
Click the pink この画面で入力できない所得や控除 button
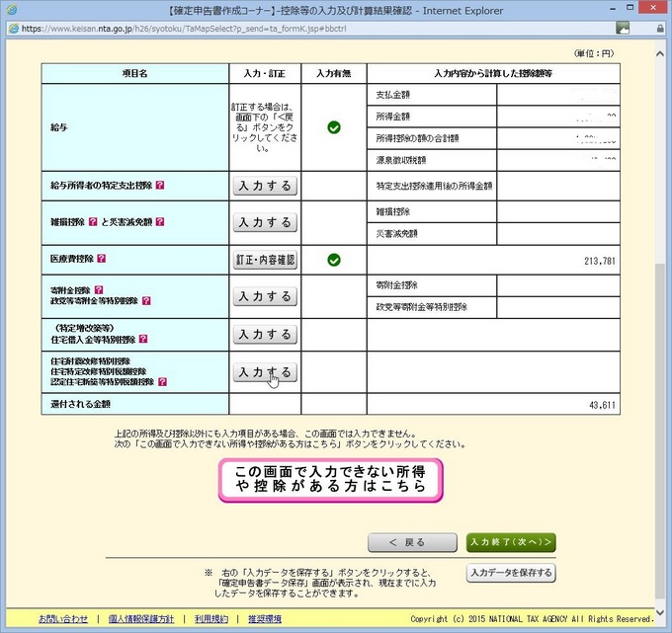point(330,479)
